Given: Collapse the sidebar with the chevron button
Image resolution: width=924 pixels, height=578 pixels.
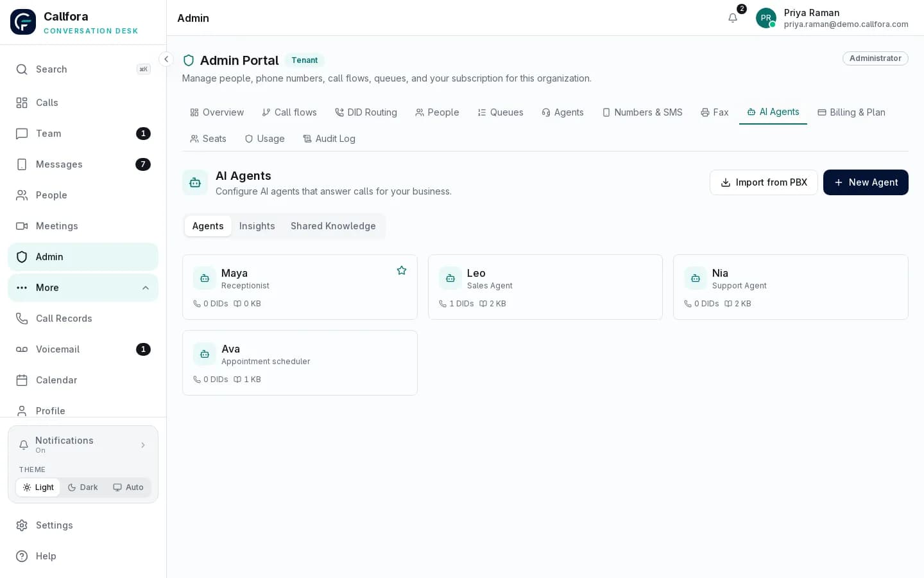Looking at the screenshot, I should point(166,59).
